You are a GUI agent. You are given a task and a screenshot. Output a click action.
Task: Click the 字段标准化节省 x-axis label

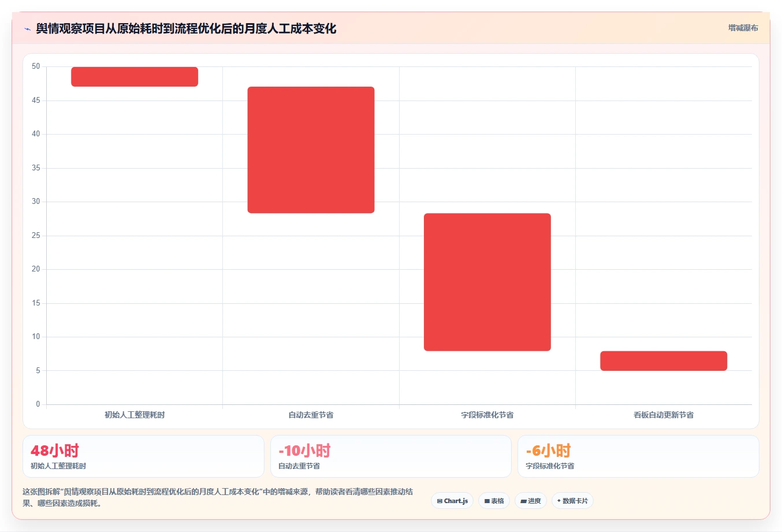click(487, 415)
